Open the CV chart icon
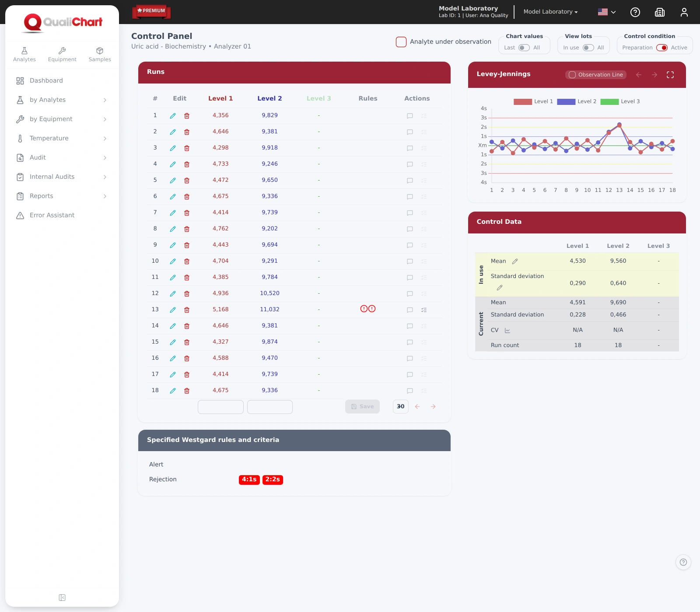 507,330
